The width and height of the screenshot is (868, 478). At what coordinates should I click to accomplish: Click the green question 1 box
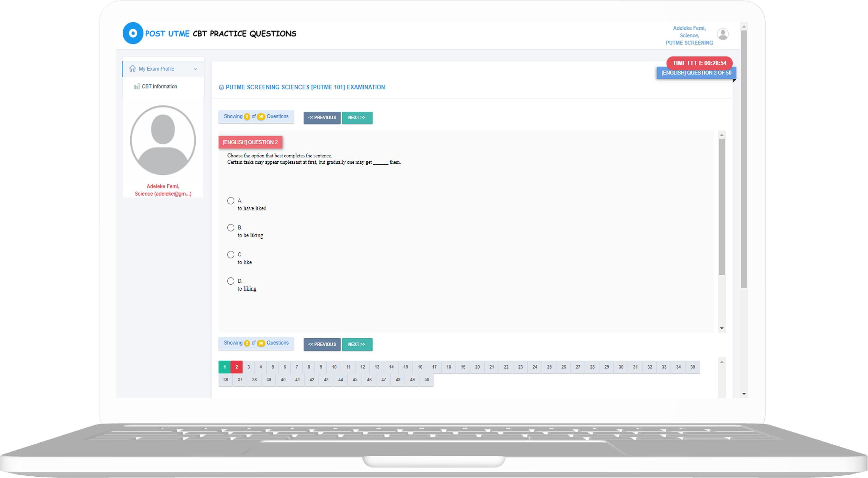(x=225, y=367)
